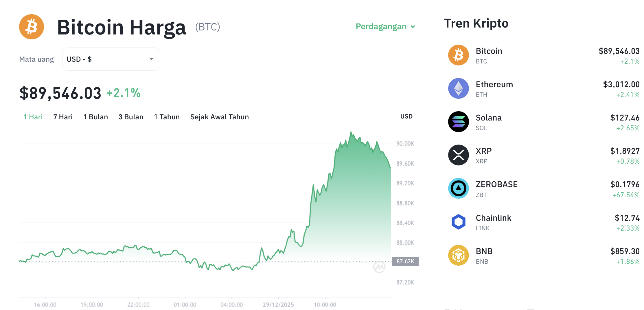Click the Solana coin icon
Screen dimensions: 644x310
point(458,122)
